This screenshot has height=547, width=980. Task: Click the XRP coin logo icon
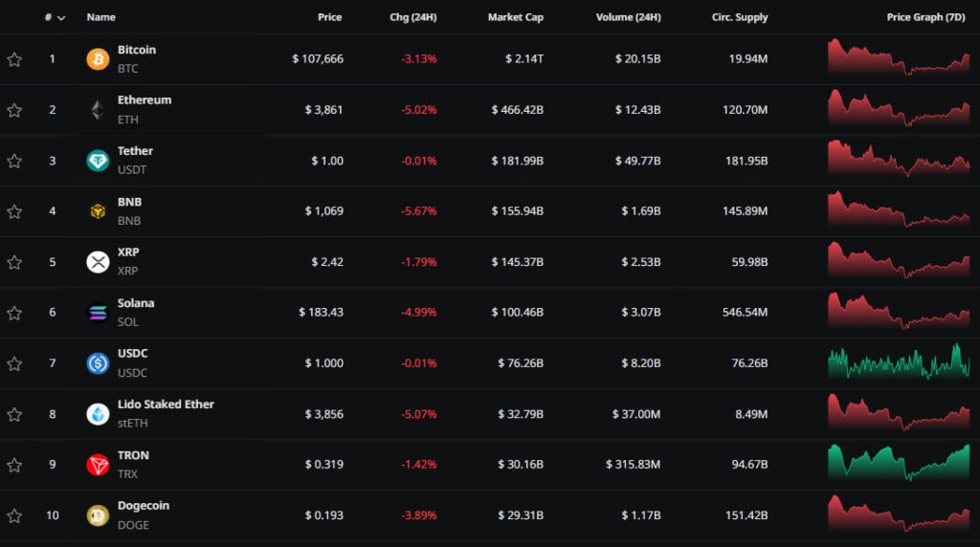98,262
